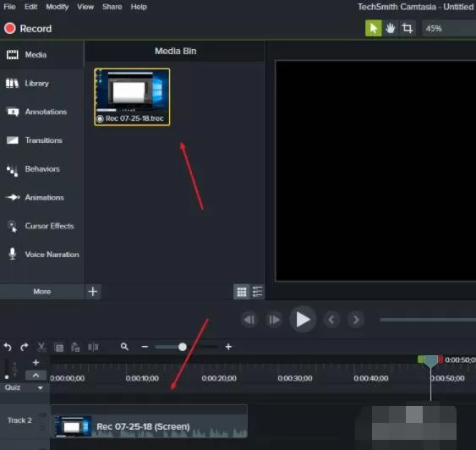Open the View menu
Viewport: 476px width, 450px height.
coord(85,7)
